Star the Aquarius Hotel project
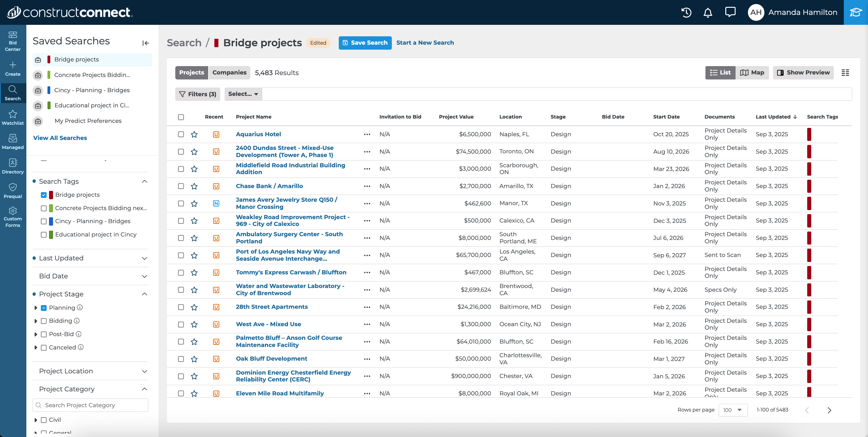 tap(194, 134)
